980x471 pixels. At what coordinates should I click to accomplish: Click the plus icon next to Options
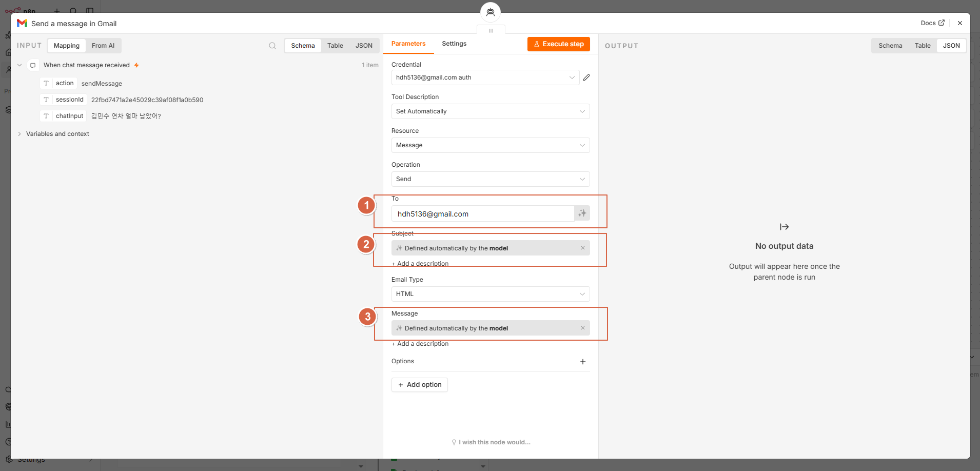[x=583, y=362]
